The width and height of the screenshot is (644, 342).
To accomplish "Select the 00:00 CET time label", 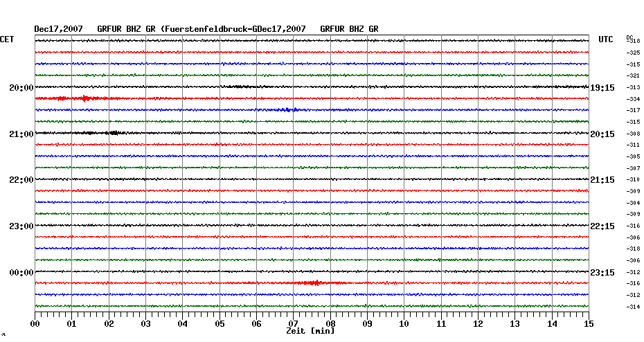I will (21, 273).
